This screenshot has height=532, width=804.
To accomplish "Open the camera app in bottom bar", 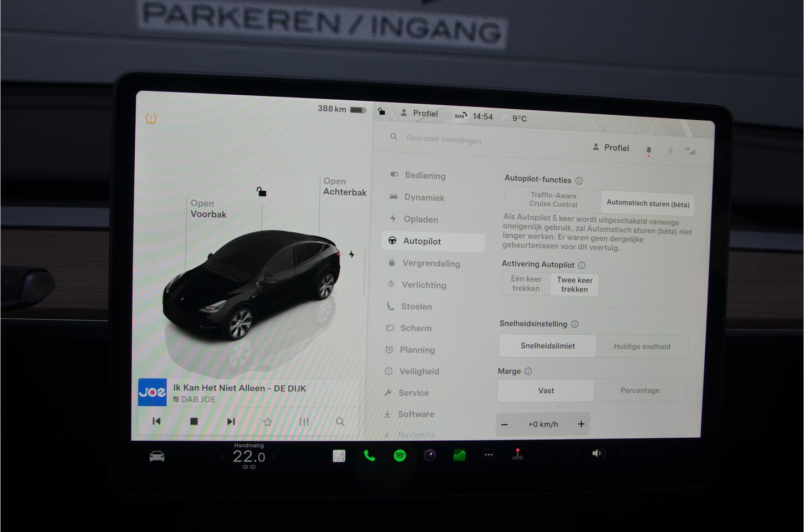I will [430, 456].
